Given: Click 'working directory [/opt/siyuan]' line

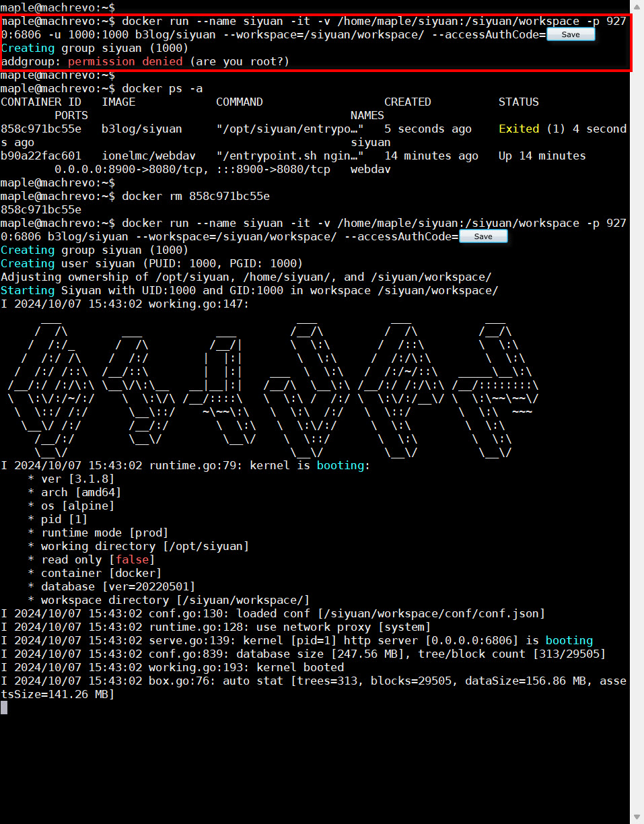Looking at the screenshot, I should point(139,546).
